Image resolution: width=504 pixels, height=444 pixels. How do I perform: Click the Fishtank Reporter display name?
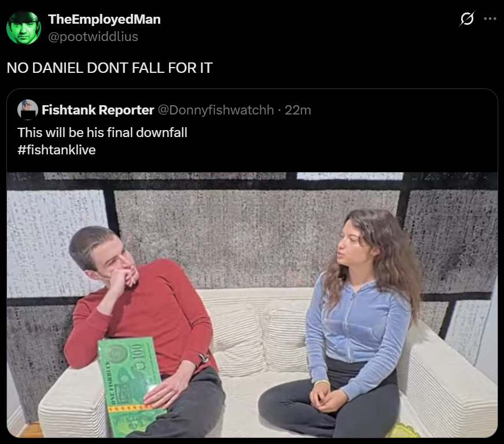[x=98, y=110]
